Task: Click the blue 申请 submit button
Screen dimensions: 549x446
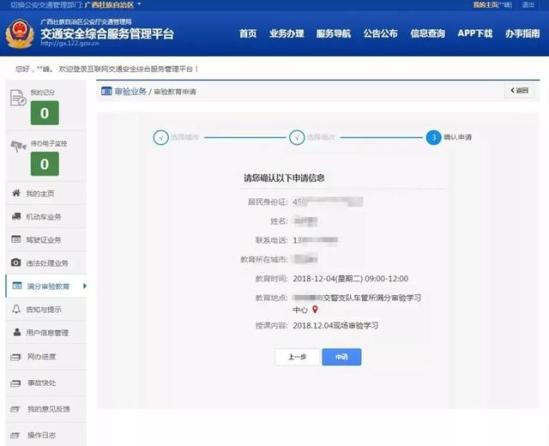Action: pyautogui.click(x=342, y=357)
